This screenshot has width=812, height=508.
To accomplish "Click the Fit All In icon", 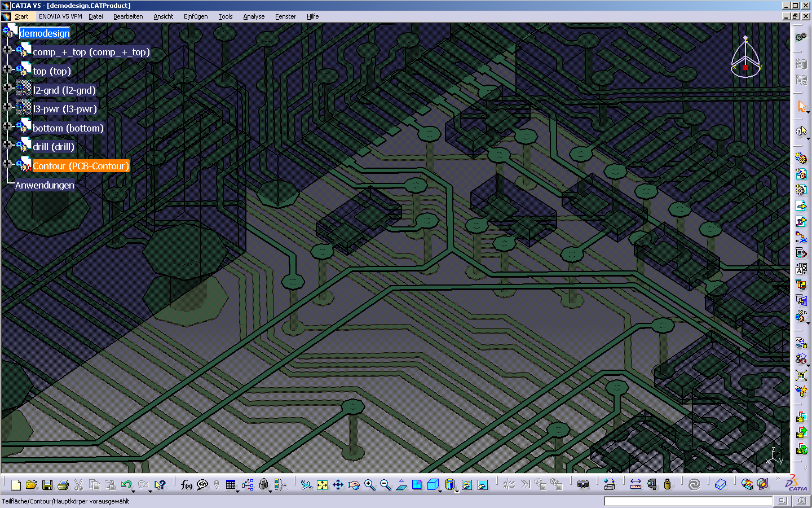I will [x=322, y=485].
